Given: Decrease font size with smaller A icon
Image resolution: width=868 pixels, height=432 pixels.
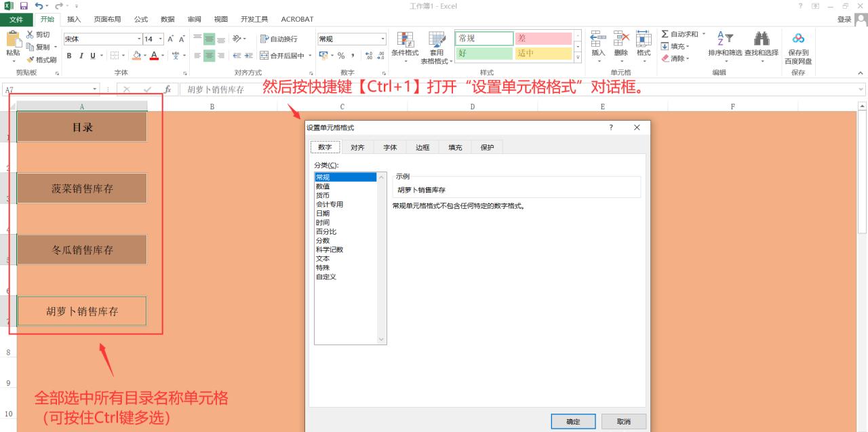Looking at the screenshot, I should (182, 39).
